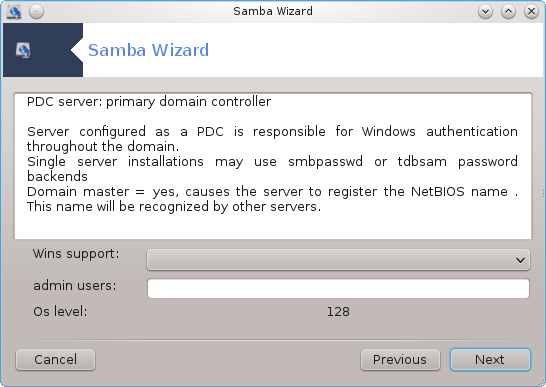The width and height of the screenshot is (546, 387).
Task: Click the round pin button in title bar
Action: (36, 11)
